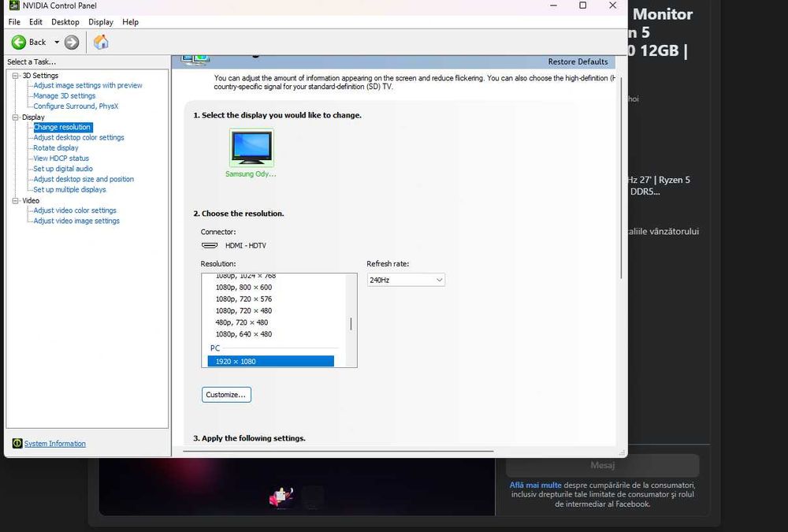Click the main panel vertical scrollbar
Viewport: 788px width, 532px height.
pyautogui.click(x=621, y=177)
